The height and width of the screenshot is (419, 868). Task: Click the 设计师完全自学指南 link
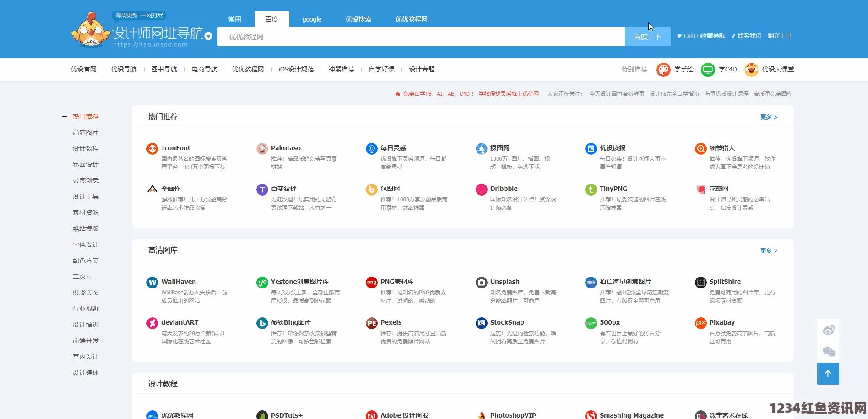point(674,94)
